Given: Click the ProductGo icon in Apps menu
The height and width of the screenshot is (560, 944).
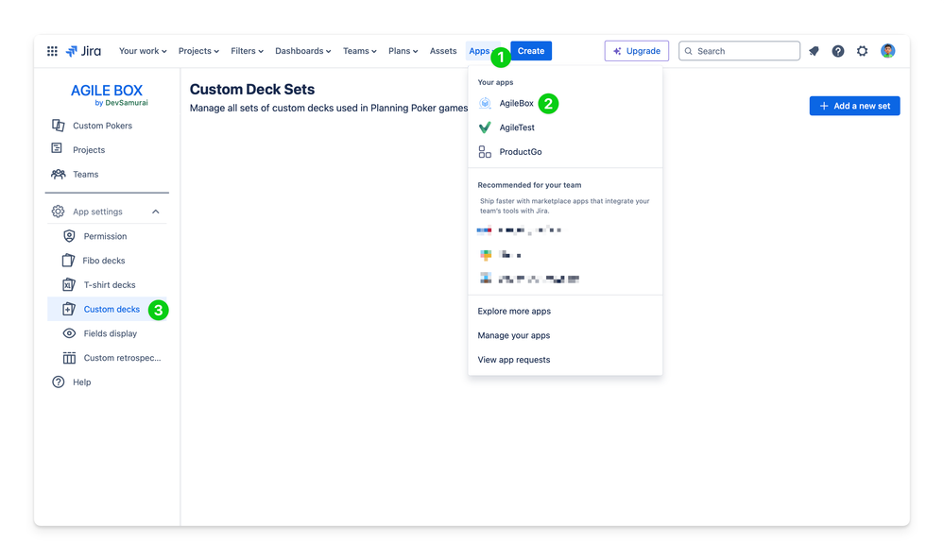Looking at the screenshot, I should pyautogui.click(x=485, y=152).
